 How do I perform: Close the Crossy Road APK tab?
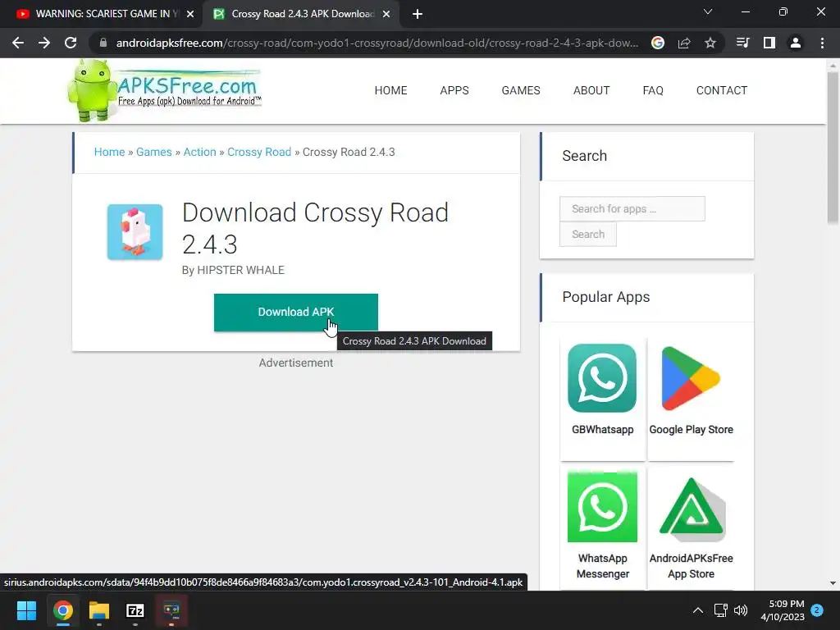click(x=386, y=14)
